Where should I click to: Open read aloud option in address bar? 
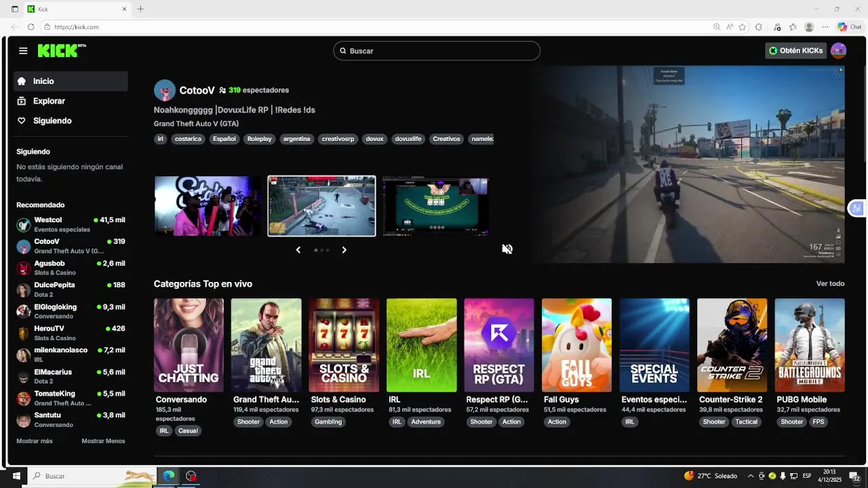tap(730, 27)
